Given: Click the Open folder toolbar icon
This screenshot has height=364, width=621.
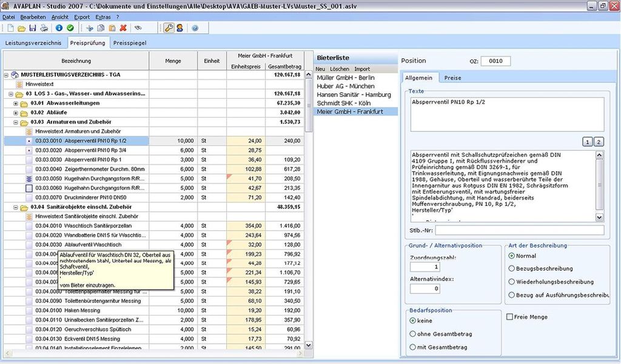Looking at the screenshot, I should pyautogui.click(x=22, y=28).
